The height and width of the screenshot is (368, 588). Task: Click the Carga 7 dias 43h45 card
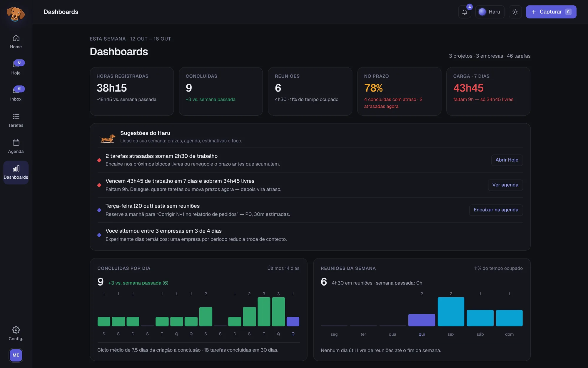click(488, 91)
